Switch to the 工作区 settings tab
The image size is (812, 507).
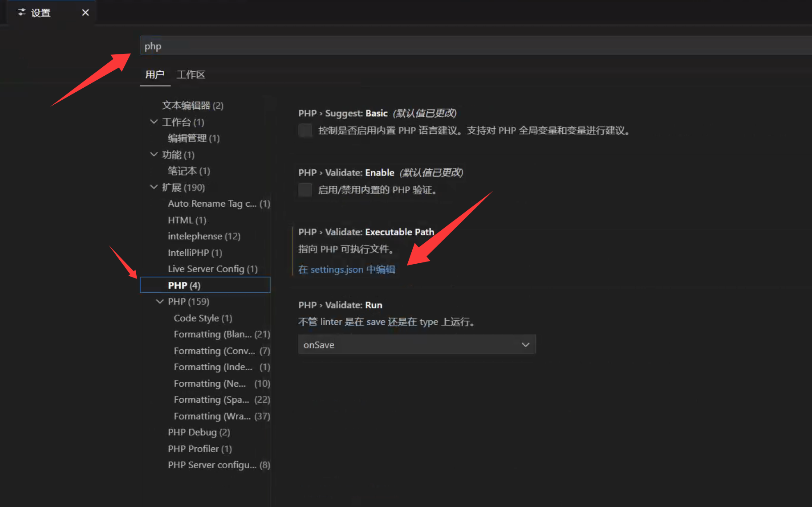[191, 74]
